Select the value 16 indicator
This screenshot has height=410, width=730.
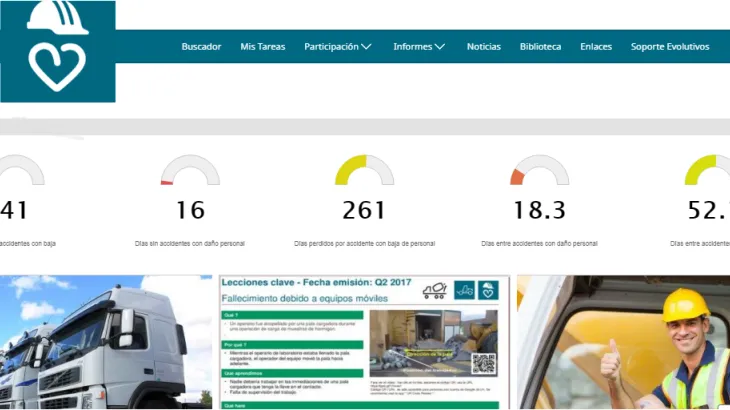[190, 210]
